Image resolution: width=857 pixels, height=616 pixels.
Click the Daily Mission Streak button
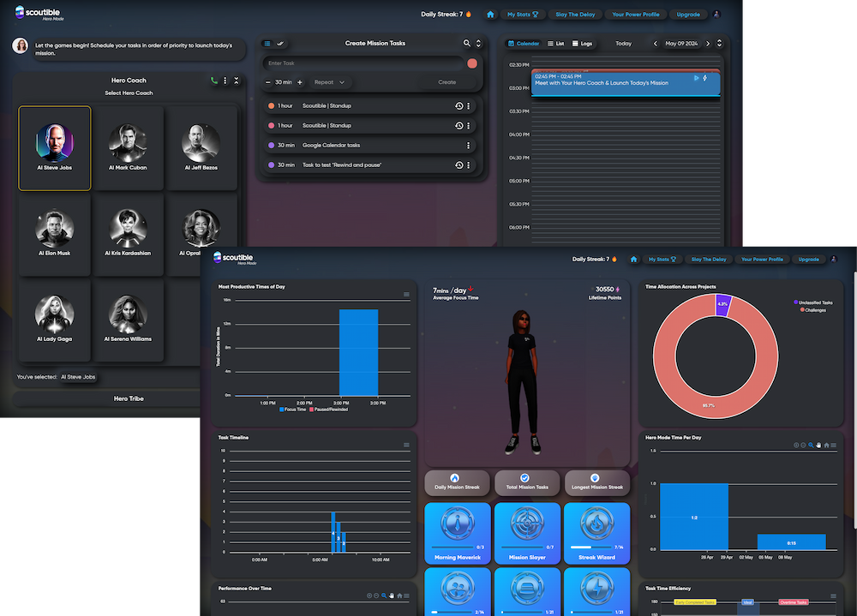[457, 482]
